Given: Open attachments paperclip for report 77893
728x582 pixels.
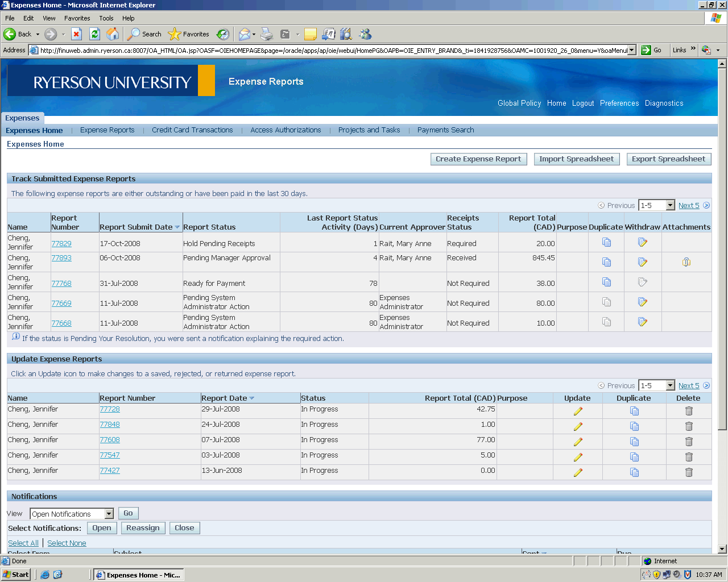Looking at the screenshot, I should tap(686, 262).
